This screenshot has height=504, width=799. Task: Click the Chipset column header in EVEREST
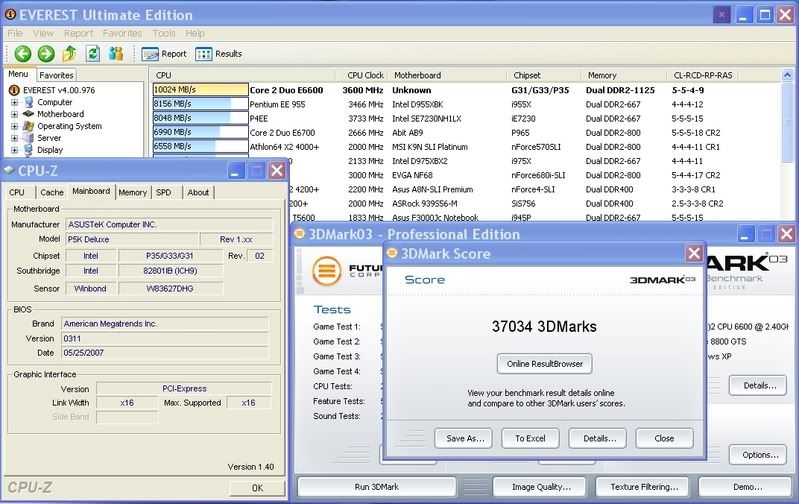(x=545, y=75)
